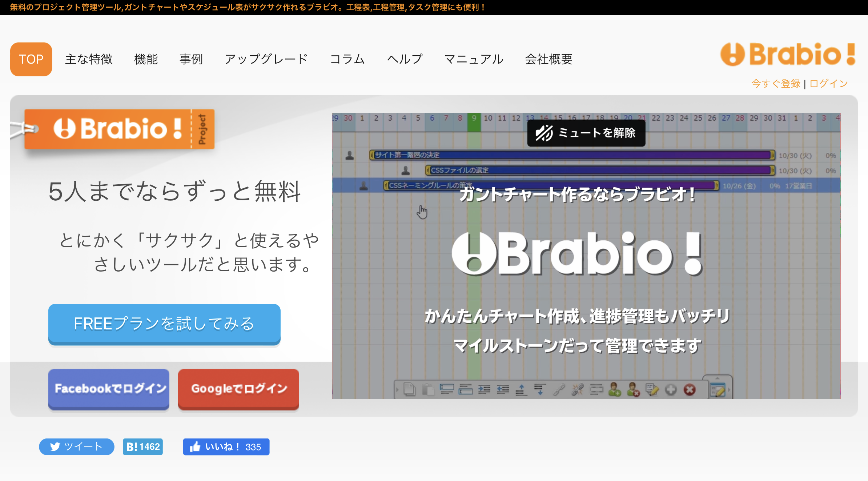
Task: Click the toolbar left collapse arrow
Action: (x=397, y=390)
